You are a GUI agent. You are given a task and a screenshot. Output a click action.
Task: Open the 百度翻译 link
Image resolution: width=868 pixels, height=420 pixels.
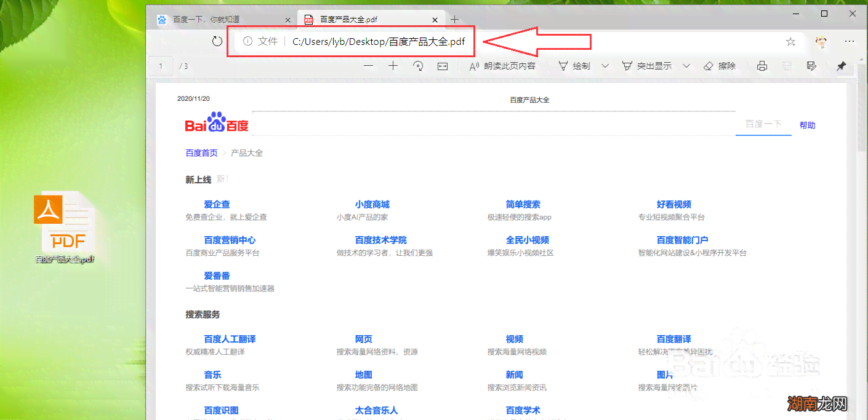pos(673,339)
